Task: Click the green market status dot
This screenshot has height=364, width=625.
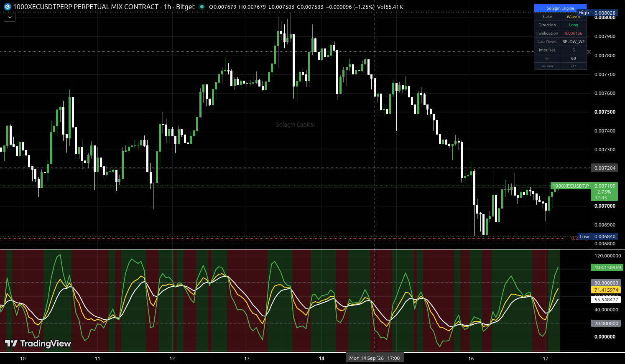Action: [202, 7]
